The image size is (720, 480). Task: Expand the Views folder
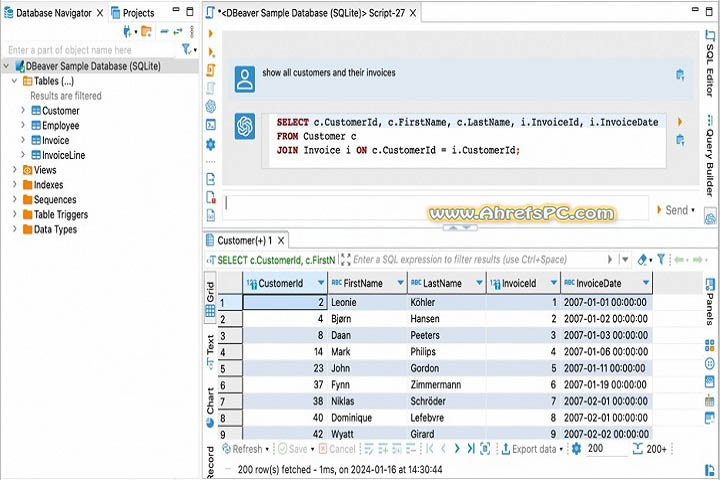(15, 170)
